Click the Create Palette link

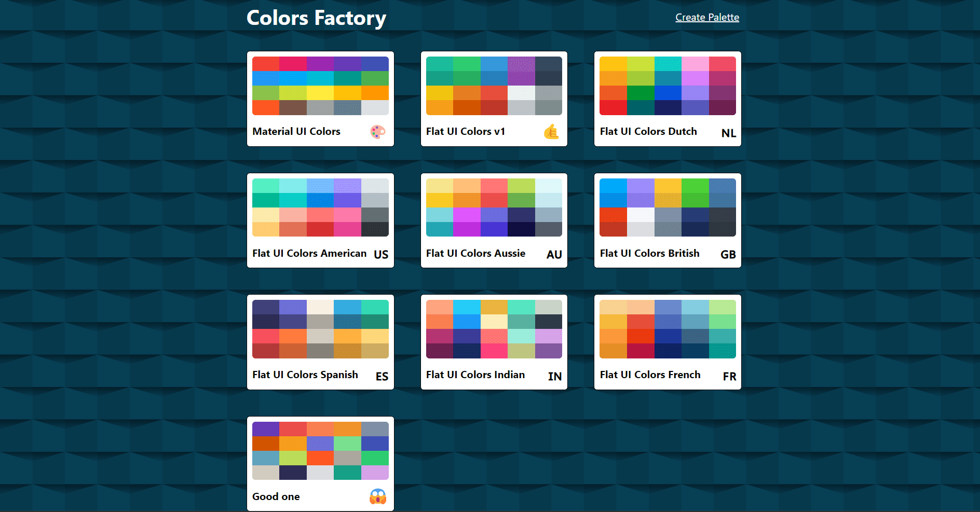point(707,17)
